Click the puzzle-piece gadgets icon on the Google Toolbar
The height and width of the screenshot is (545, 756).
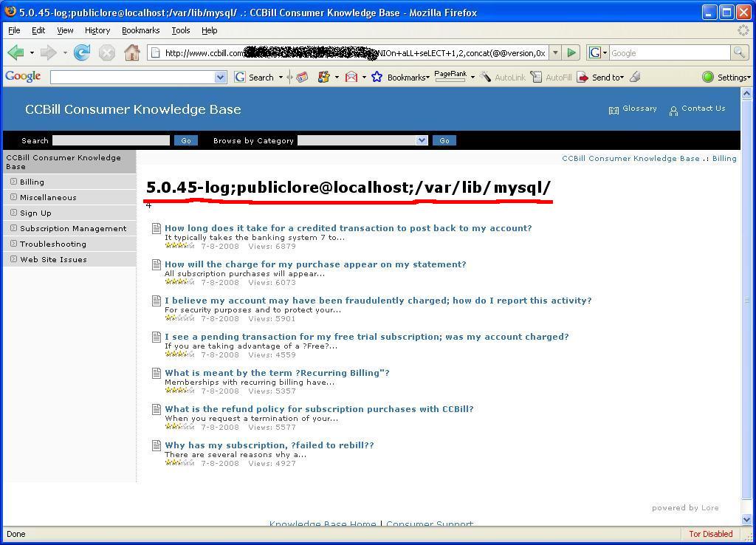point(323,77)
